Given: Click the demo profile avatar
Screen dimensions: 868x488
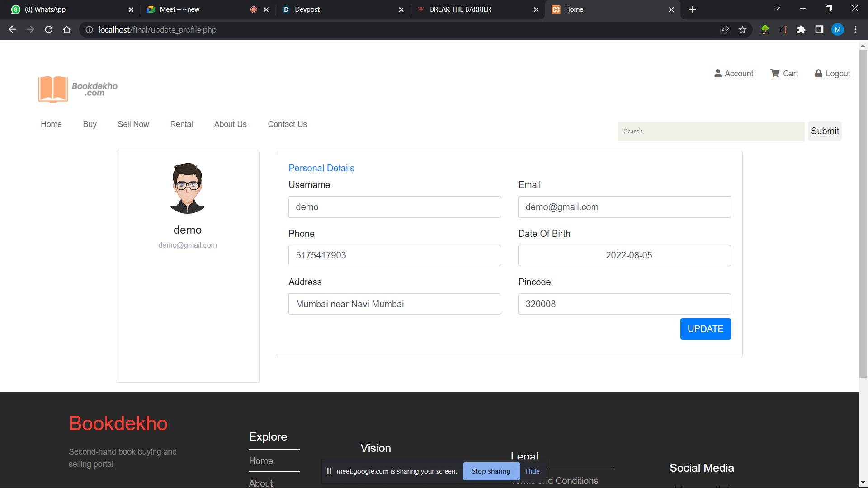Looking at the screenshot, I should coord(188,188).
